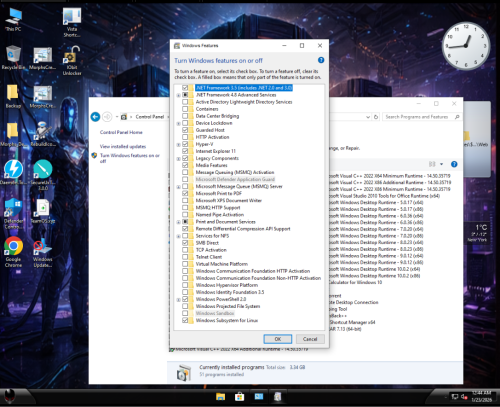The width and height of the screenshot is (500, 407).
Task: Switch to the Windows Features taskbar icon
Action: [x=277, y=396]
